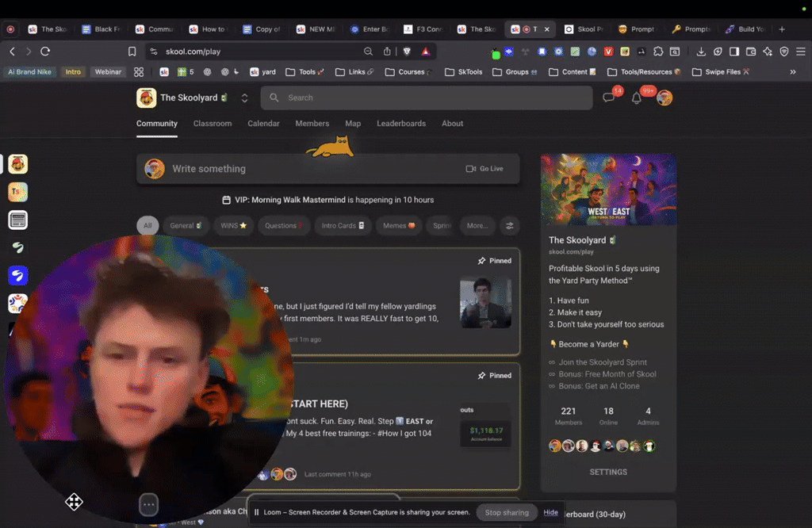Filter posts by WINS category
The image size is (812, 528).
click(x=234, y=226)
